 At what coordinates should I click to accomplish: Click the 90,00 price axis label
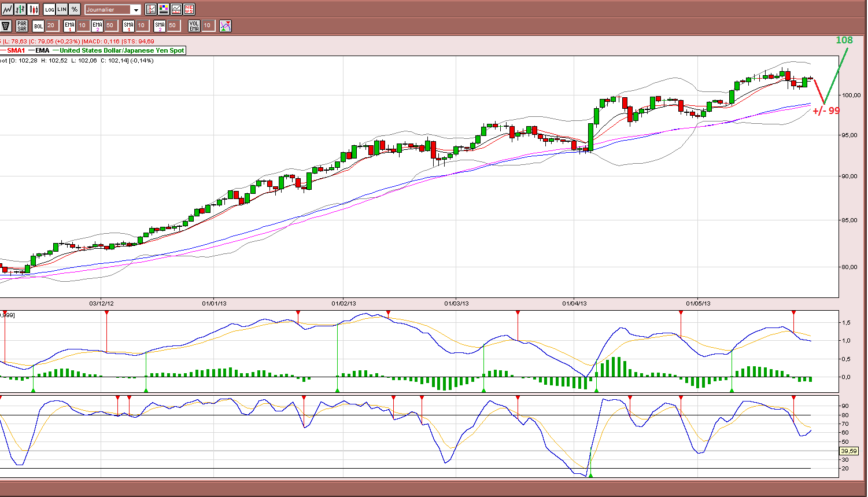pyautogui.click(x=850, y=176)
